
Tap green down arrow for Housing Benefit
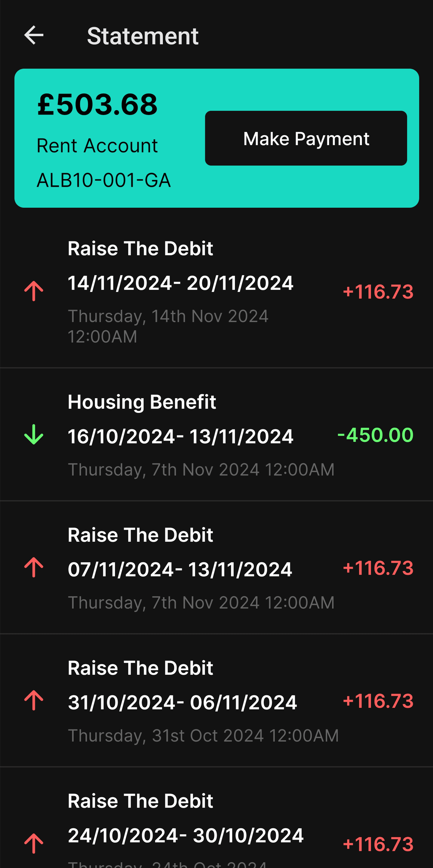(x=34, y=435)
